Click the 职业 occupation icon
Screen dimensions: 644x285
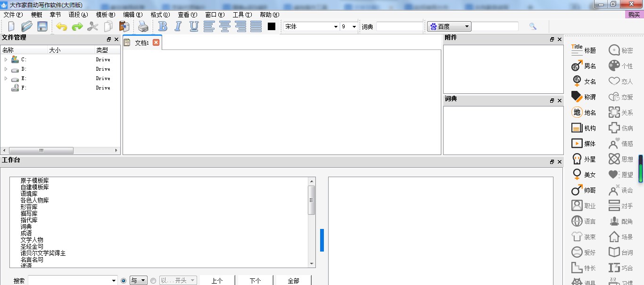tap(584, 206)
